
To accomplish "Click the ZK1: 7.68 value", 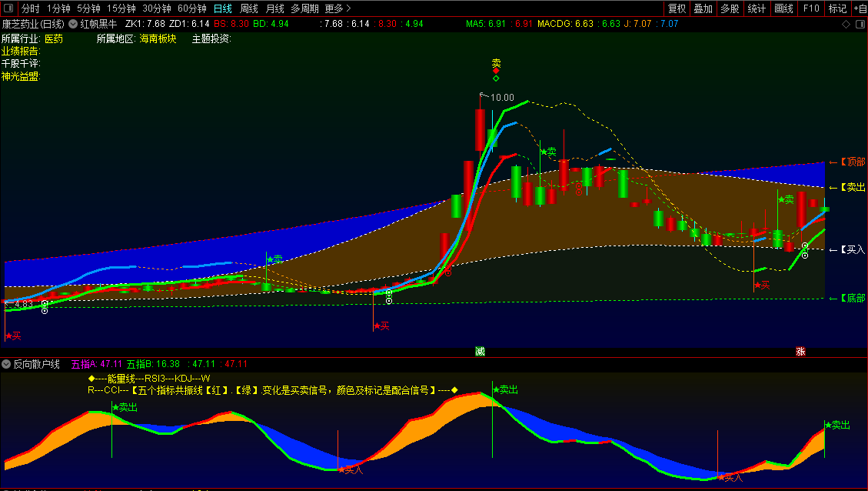I will [x=145, y=24].
